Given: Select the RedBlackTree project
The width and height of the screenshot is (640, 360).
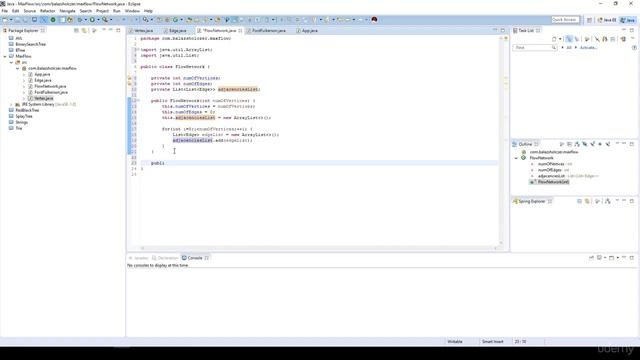Looking at the screenshot, I should pyautogui.click(x=27, y=110).
